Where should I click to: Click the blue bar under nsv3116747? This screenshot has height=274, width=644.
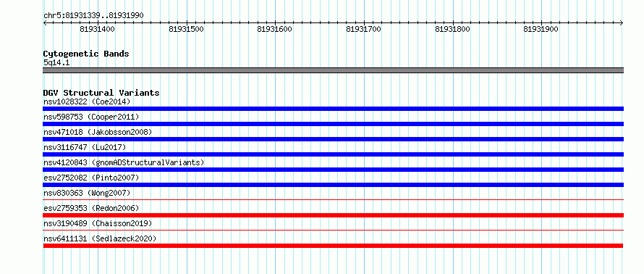point(333,154)
